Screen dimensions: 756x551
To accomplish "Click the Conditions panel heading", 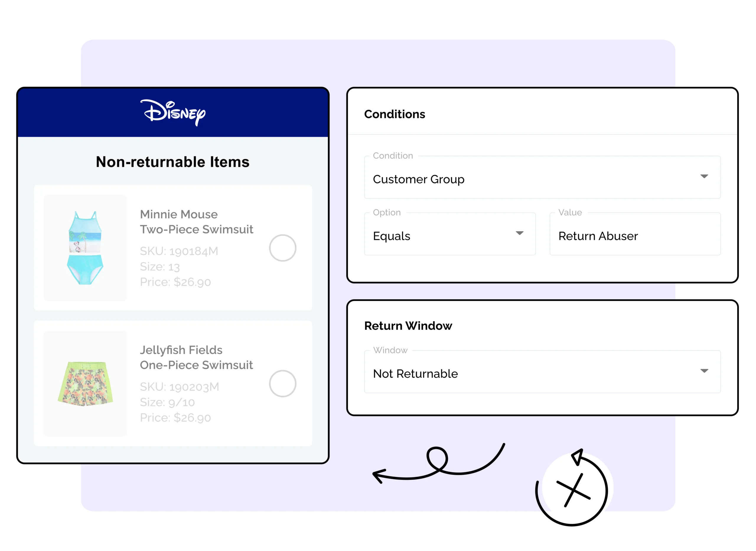I will (x=395, y=115).
